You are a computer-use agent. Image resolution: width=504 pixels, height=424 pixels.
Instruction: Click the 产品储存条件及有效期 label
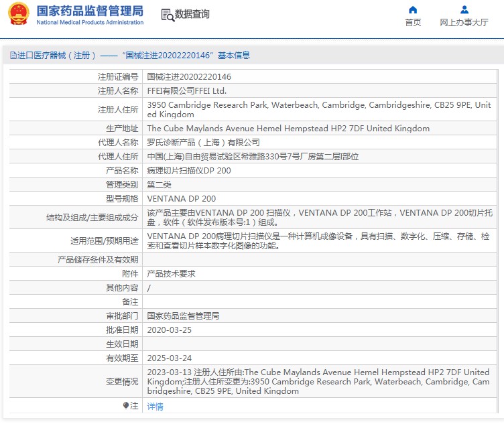pyautogui.click(x=98, y=259)
